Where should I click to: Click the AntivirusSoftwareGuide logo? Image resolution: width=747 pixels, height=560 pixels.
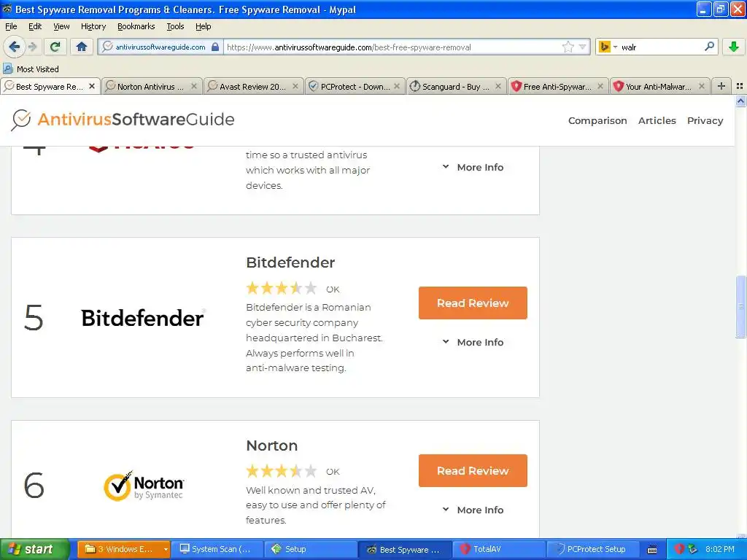point(123,120)
